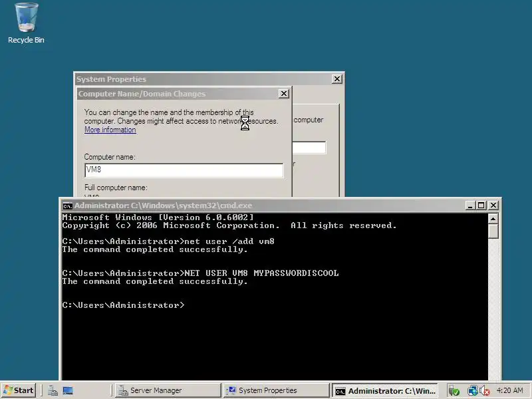532x399 pixels.
Task: Click the security shield tray icon
Action: click(x=454, y=391)
